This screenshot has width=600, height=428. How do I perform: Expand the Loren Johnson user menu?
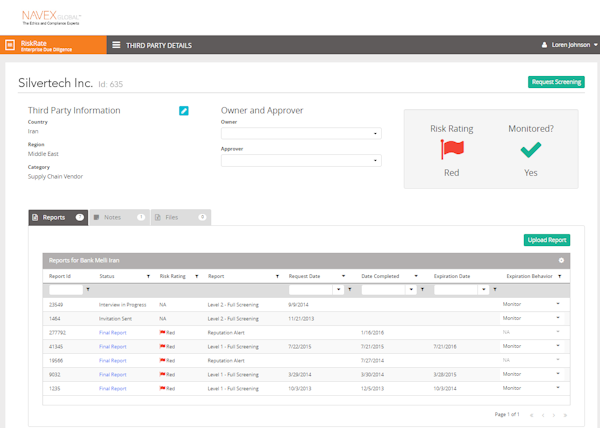pos(595,45)
